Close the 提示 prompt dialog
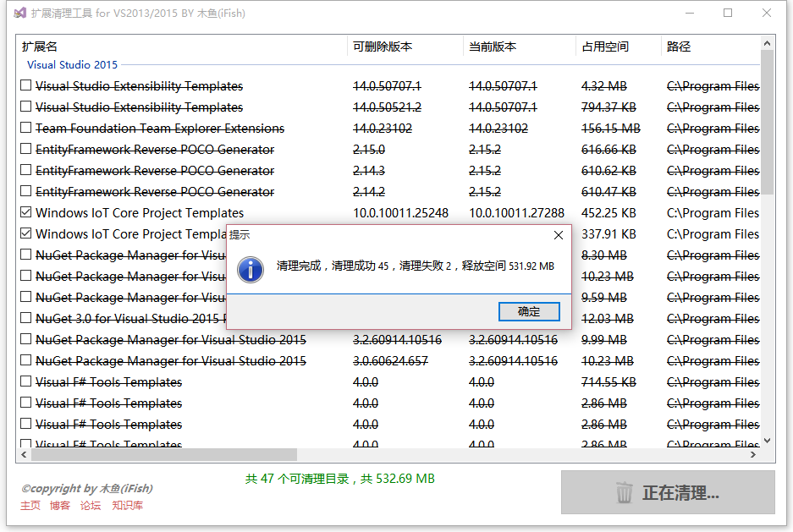793x532 pixels. pos(558,235)
